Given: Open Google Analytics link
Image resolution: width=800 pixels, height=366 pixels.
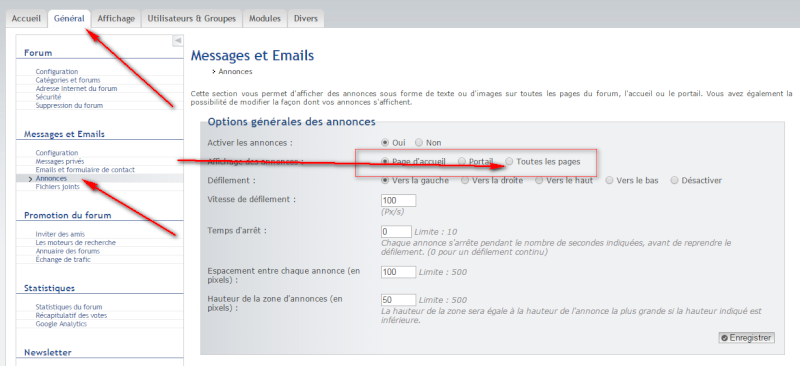Looking at the screenshot, I should point(61,324).
